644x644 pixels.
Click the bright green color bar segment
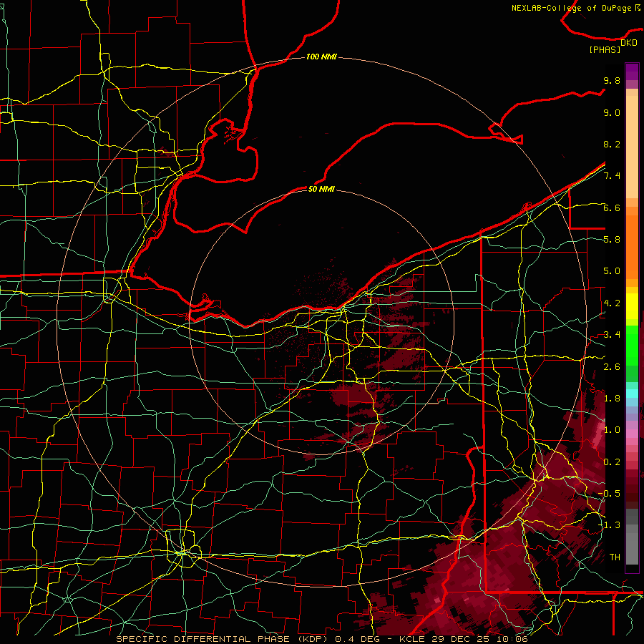tap(632, 346)
